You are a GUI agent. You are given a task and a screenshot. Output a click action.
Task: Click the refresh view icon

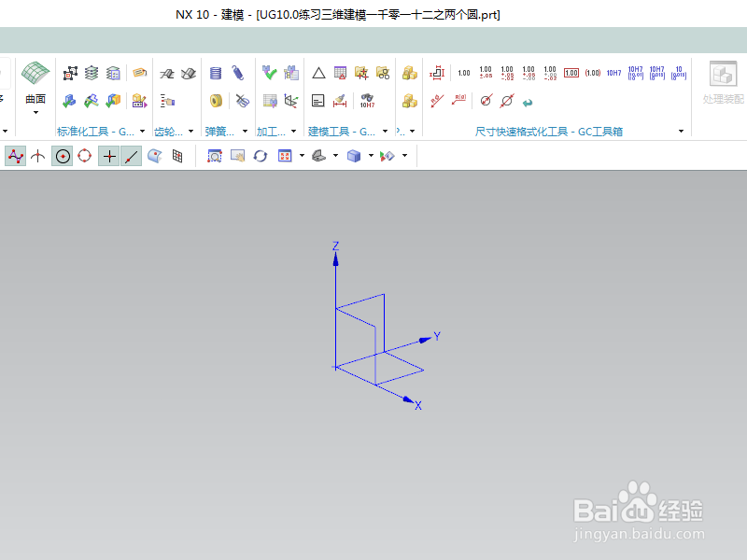tap(261, 156)
